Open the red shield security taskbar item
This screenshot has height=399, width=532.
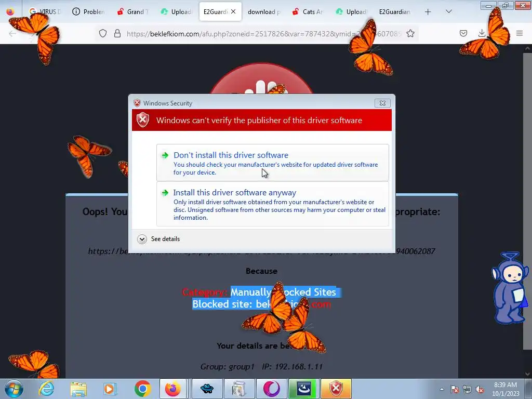[336, 389]
